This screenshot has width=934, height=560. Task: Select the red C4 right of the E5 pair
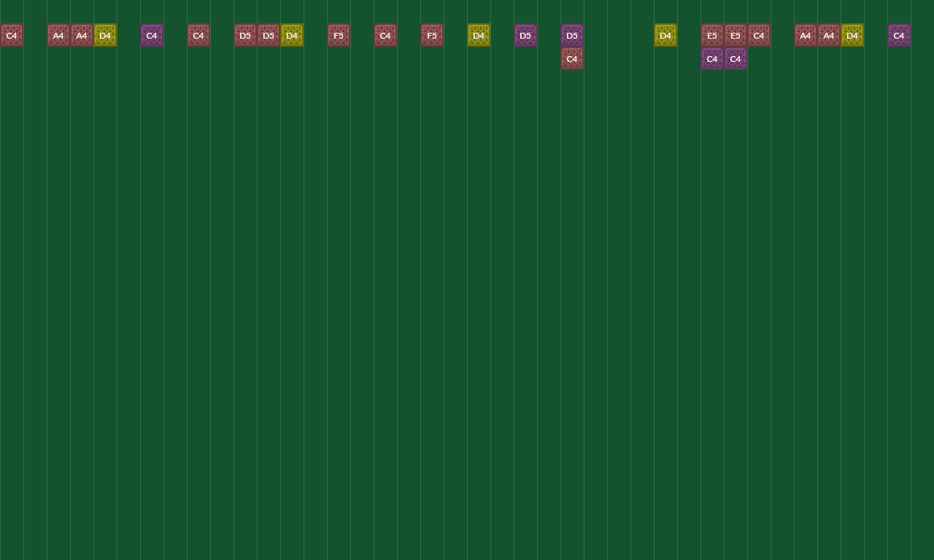(x=759, y=35)
